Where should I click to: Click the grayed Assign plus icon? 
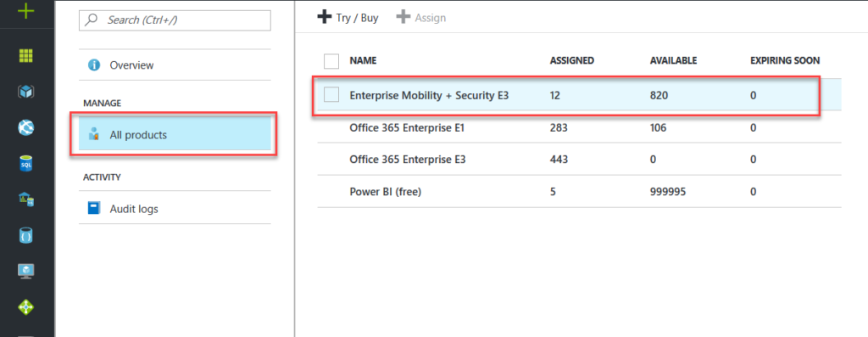click(x=403, y=17)
